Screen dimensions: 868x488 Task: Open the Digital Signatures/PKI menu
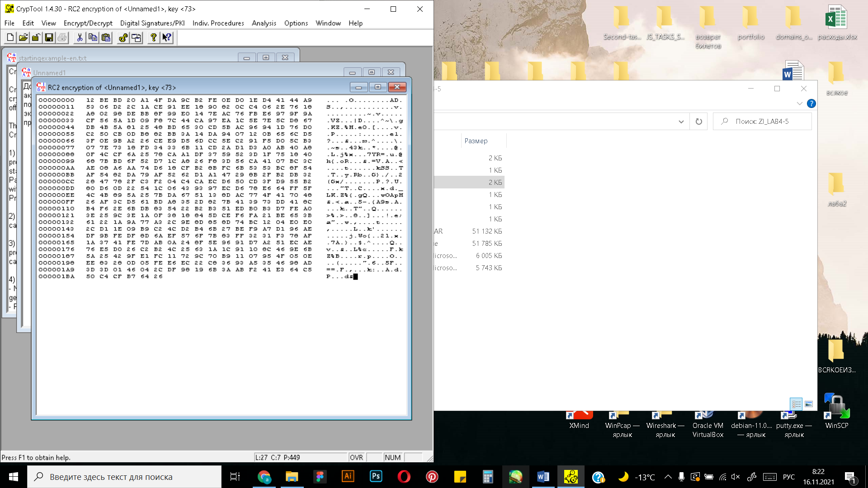[x=152, y=23]
